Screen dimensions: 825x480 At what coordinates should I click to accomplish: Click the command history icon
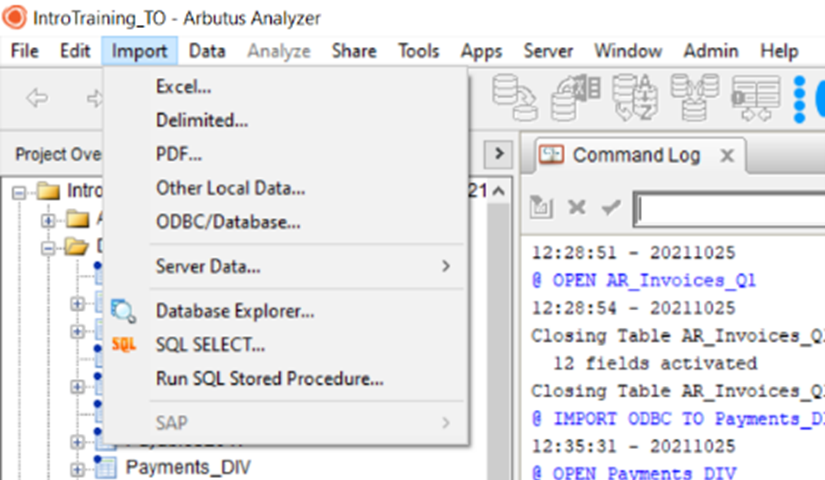tap(541, 207)
